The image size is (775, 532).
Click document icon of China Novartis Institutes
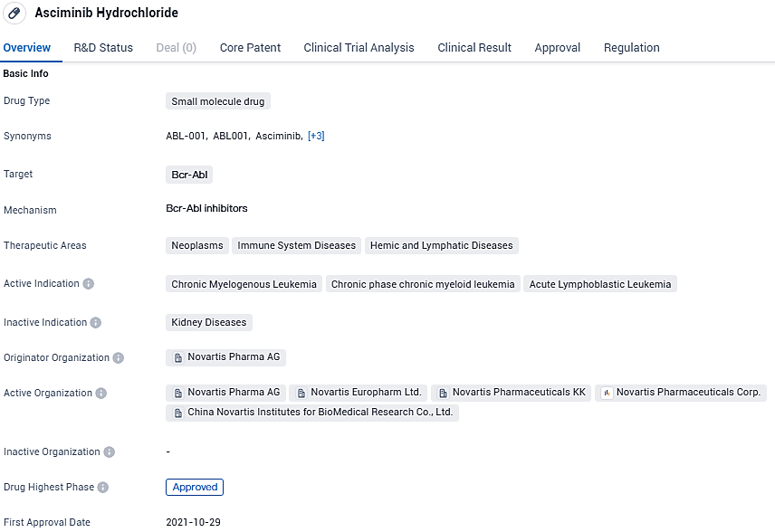point(178,413)
